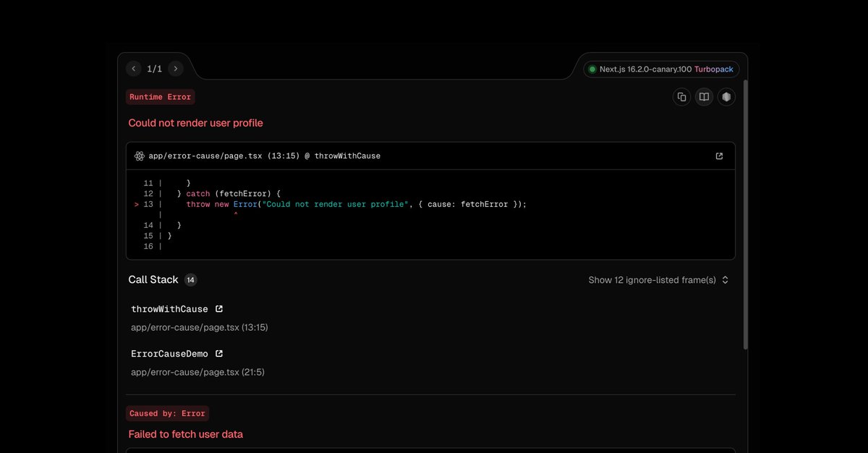Click code line 12 catch statement
The width and height of the screenshot is (868, 453).
click(229, 194)
